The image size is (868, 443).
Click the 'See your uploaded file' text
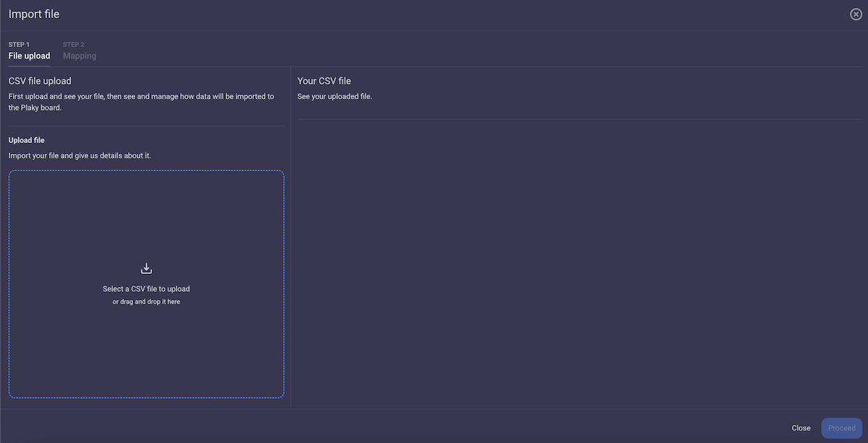[334, 95]
